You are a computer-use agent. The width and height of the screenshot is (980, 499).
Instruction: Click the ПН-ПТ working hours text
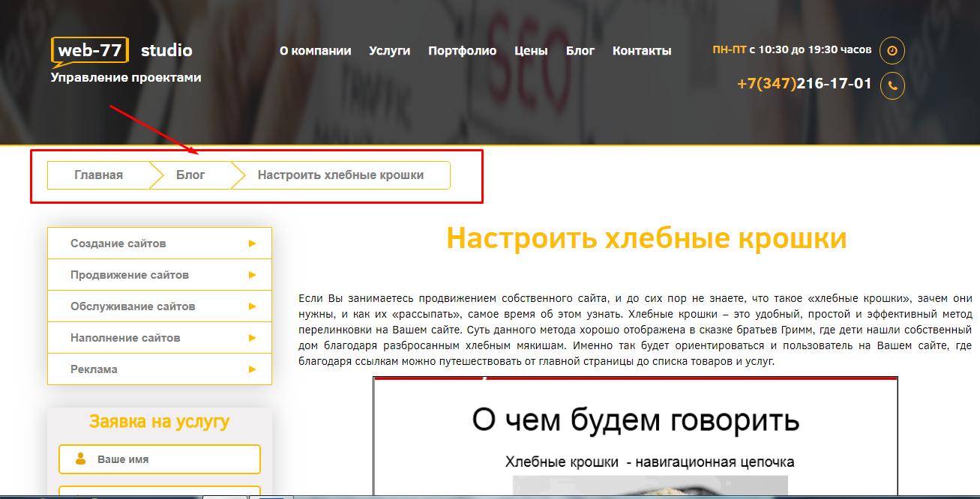792,50
